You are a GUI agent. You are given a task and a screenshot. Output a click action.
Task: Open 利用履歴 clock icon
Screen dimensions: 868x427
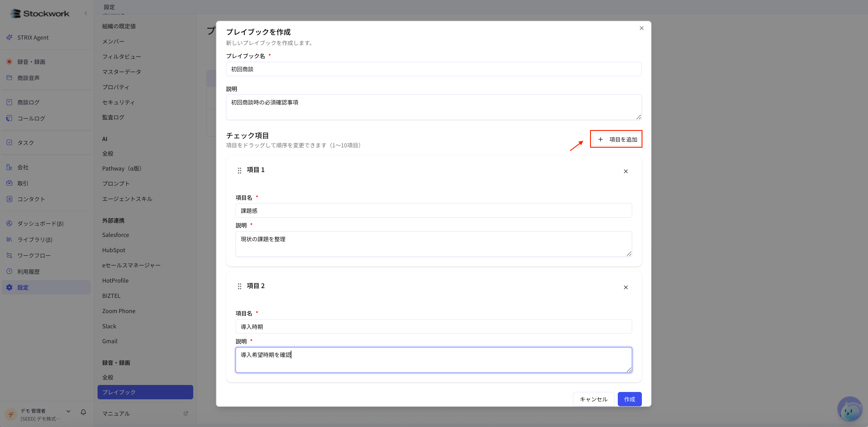point(9,271)
